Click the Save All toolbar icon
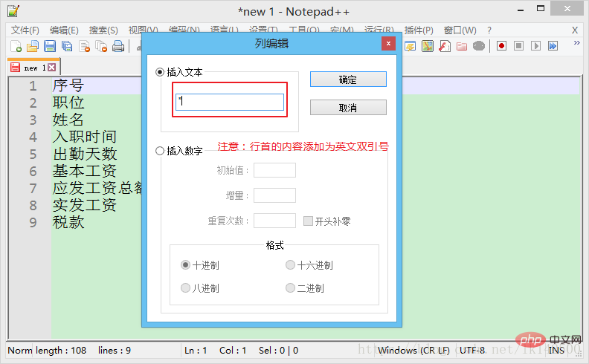 67,46
